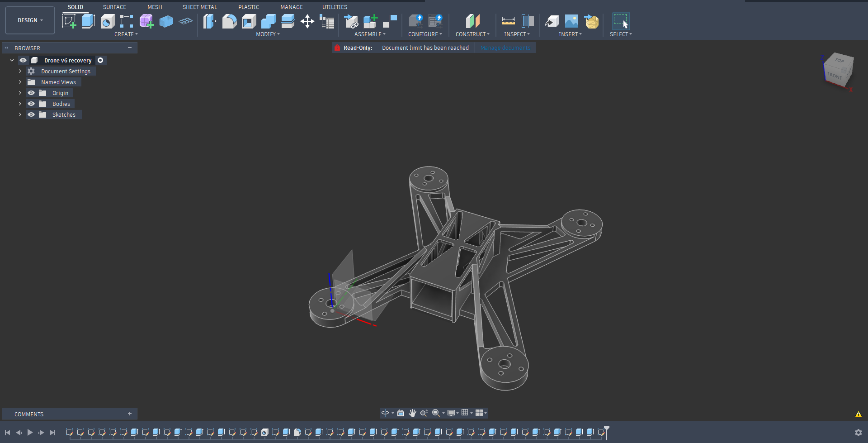This screenshot has width=868, height=443.
Task: Open the SURFACE tab
Action: point(114,7)
